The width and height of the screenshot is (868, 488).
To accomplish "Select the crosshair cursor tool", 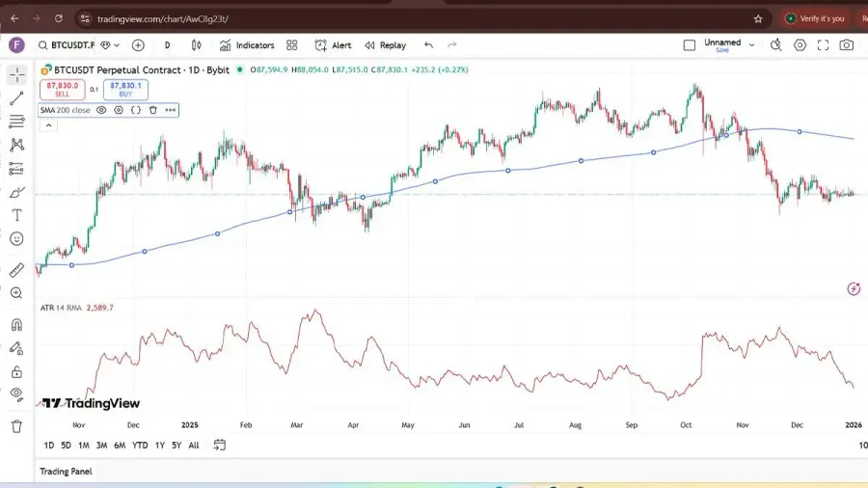I will click(17, 74).
